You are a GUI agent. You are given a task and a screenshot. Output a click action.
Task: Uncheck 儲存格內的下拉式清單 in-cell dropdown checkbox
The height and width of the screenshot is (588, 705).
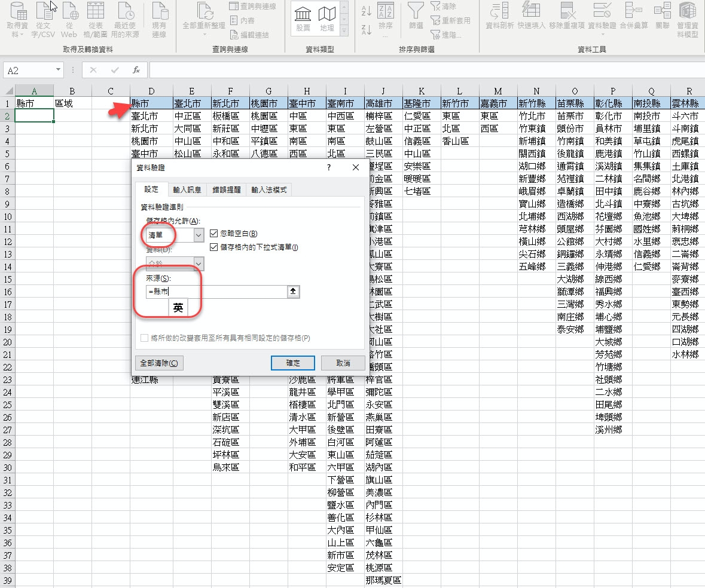pyautogui.click(x=215, y=247)
